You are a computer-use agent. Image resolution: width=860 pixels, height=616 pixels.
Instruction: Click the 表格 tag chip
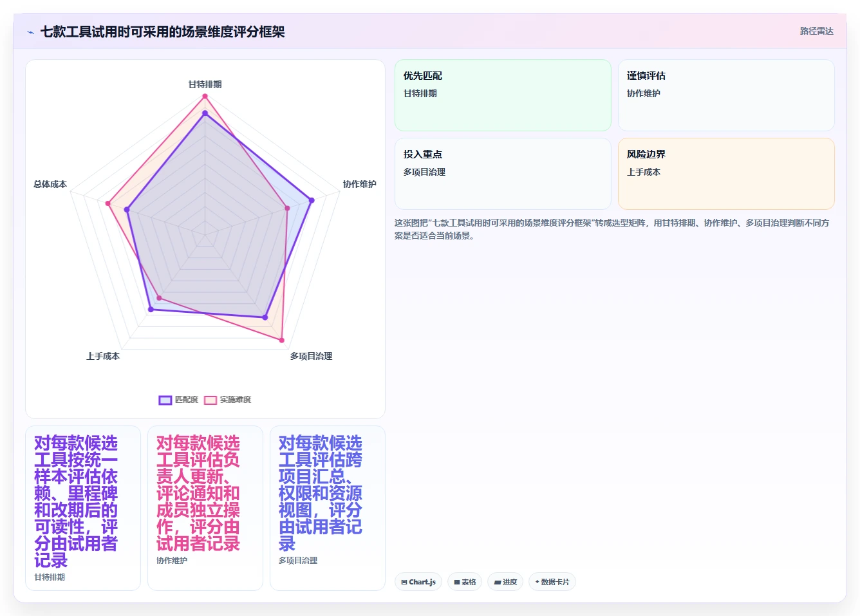(x=465, y=582)
